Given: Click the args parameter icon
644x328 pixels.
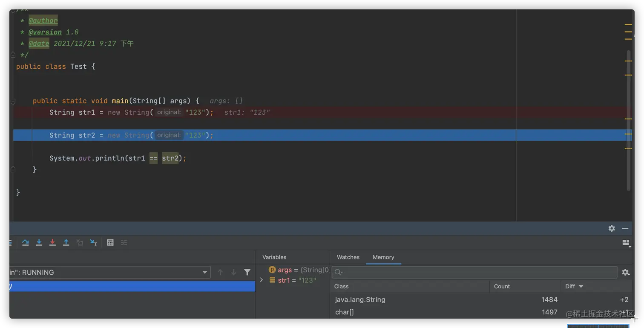Looking at the screenshot, I should pos(272,270).
